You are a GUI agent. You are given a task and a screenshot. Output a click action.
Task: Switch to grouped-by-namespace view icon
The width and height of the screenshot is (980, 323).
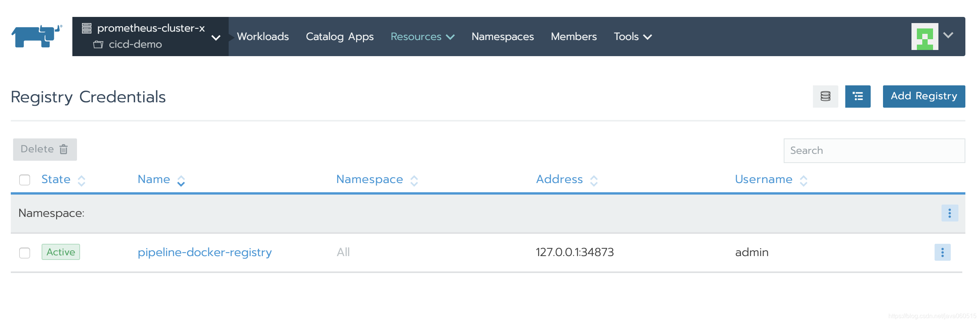click(x=858, y=97)
